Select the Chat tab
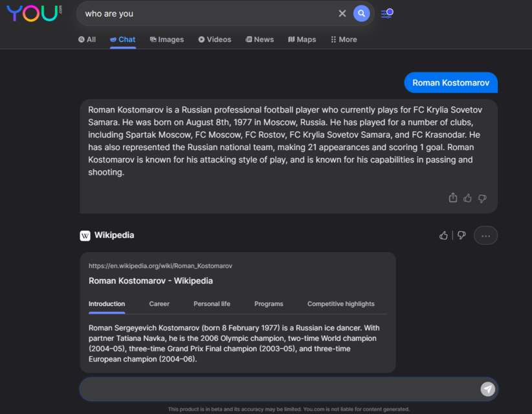 coord(123,39)
